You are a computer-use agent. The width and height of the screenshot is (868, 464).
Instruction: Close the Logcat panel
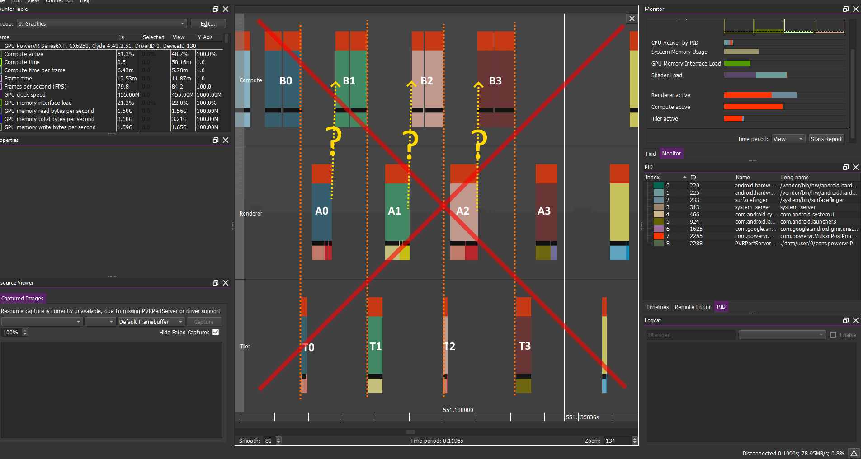click(x=856, y=320)
